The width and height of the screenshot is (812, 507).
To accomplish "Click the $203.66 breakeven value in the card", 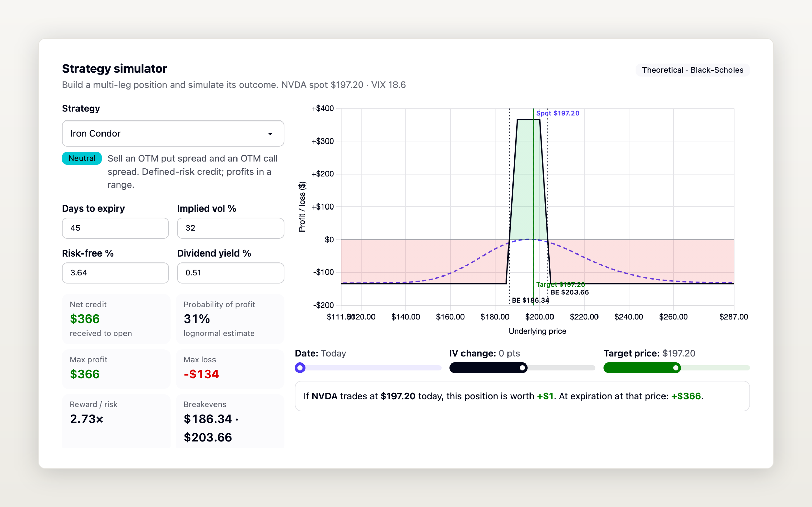I will coord(208,437).
